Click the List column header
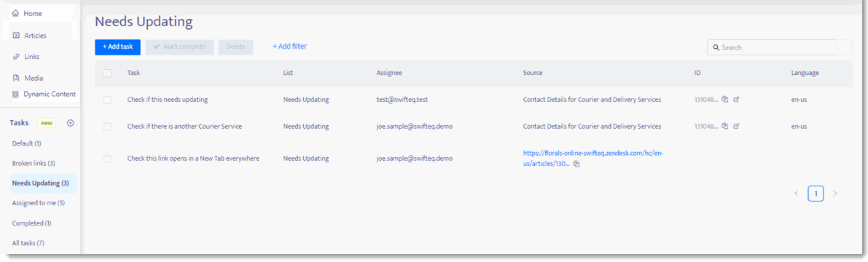This screenshot has width=868, height=262. pos(288,73)
